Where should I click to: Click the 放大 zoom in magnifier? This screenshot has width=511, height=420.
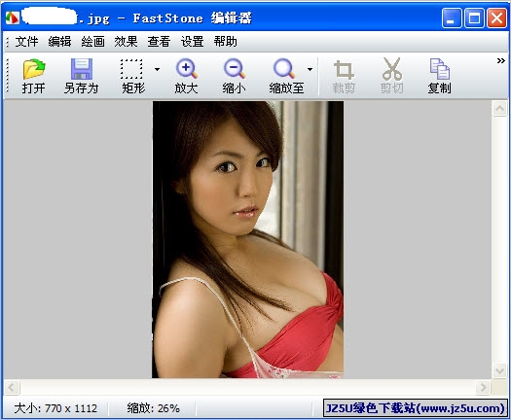[x=187, y=69]
